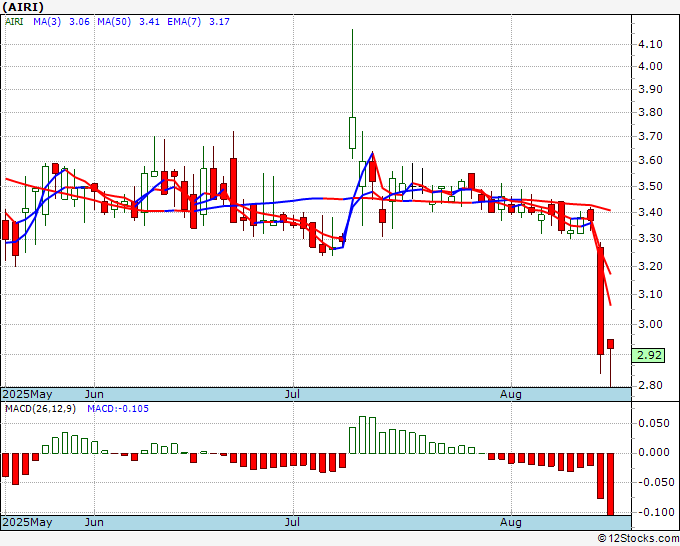Click 2025May on the MACD panel date axis
This screenshot has width=680, height=546.
tap(28, 522)
